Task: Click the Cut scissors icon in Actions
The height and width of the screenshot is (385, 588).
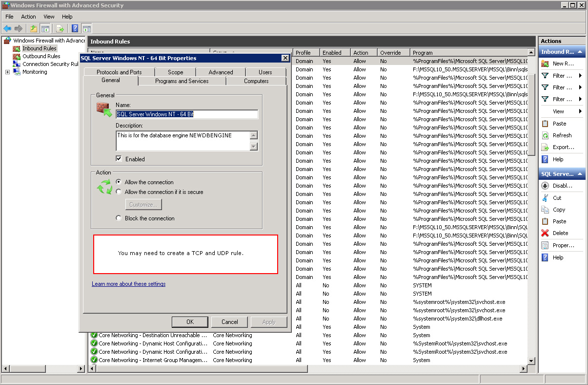Action: point(545,198)
